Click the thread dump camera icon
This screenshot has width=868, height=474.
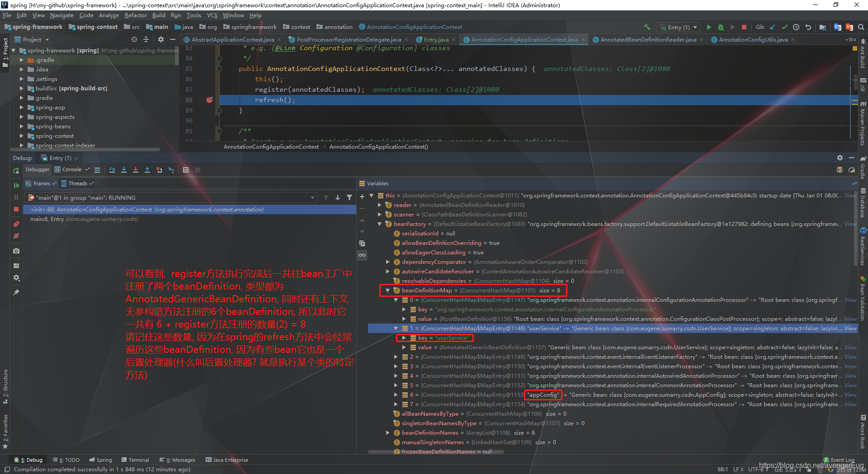coord(16,251)
